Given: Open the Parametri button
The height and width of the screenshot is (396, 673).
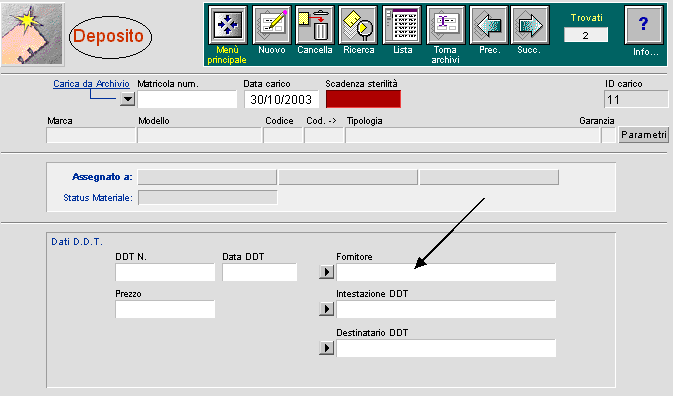Looking at the screenshot, I should [643, 135].
